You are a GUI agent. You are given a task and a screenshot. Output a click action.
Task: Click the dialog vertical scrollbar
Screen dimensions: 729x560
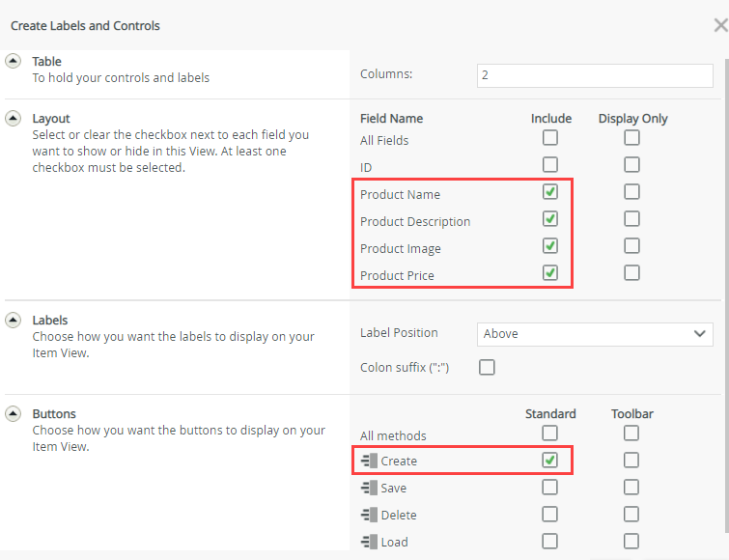coord(724,290)
